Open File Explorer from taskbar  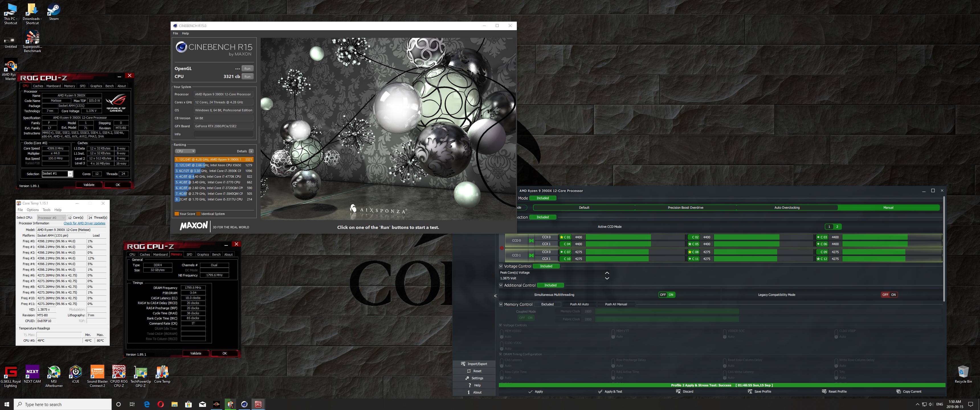(x=175, y=404)
